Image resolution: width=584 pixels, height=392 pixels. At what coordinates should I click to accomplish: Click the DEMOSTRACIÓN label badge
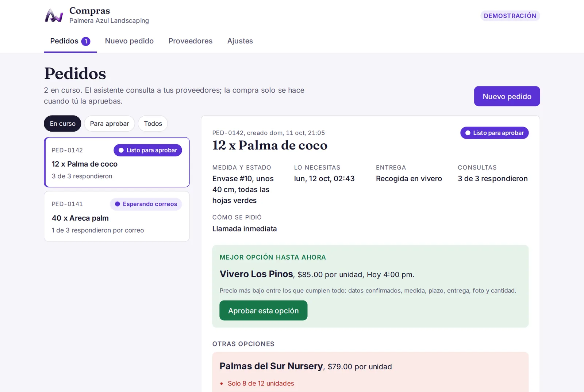[x=510, y=16]
